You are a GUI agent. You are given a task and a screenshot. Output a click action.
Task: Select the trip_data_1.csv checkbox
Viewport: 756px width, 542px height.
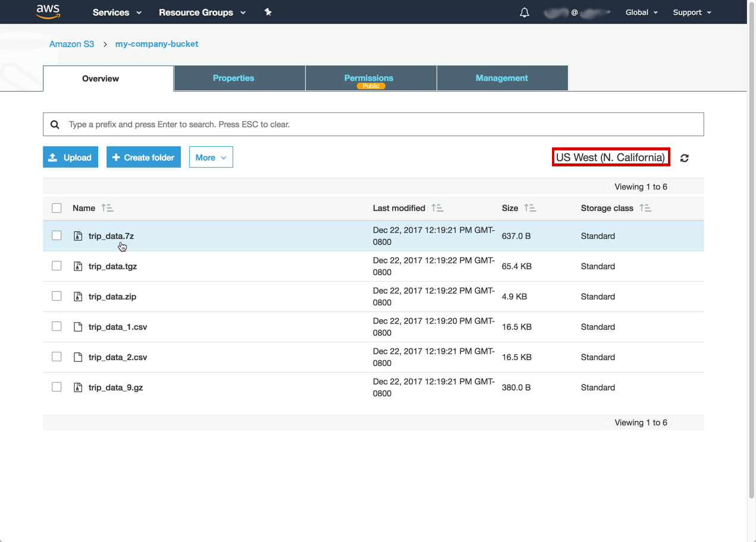57,327
